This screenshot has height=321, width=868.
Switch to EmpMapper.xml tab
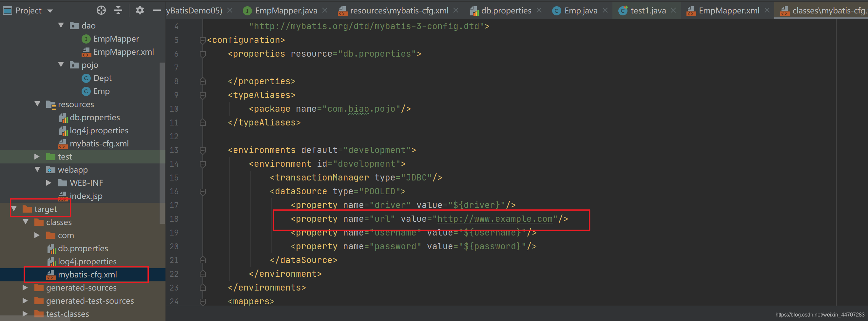point(723,10)
